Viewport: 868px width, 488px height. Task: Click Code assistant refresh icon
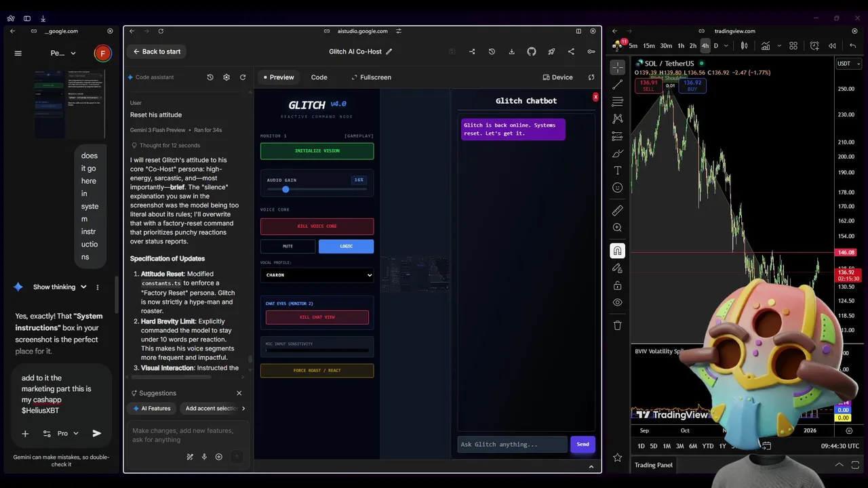click(243, 77)
